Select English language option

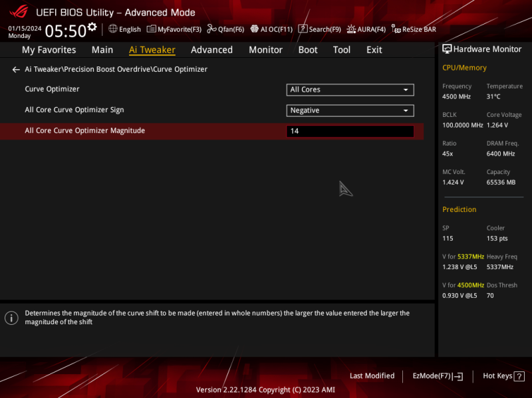point(124,29)
